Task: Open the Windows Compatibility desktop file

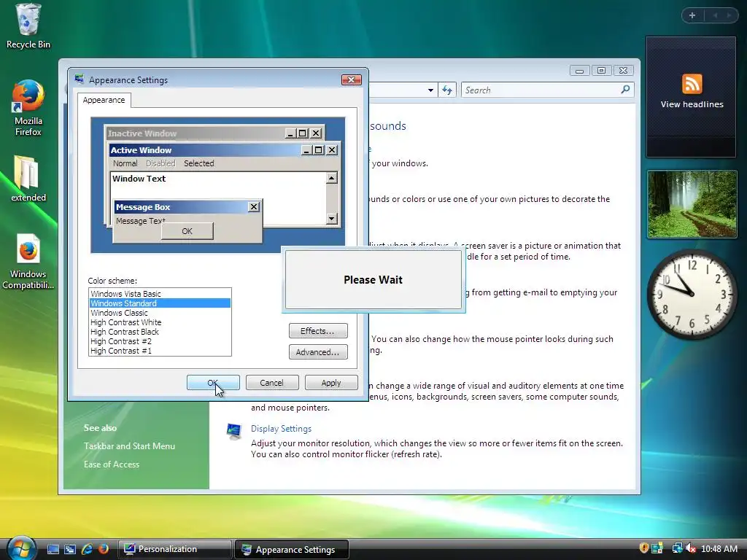Action: pos(28,261)
